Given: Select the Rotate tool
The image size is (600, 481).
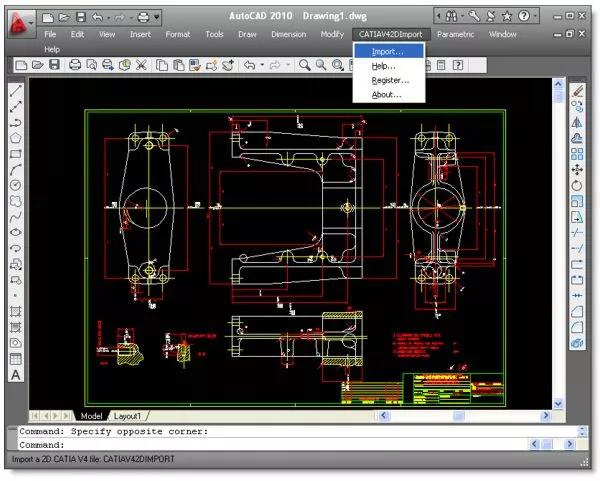Looking at the screenshot, I should click(577, 186).
